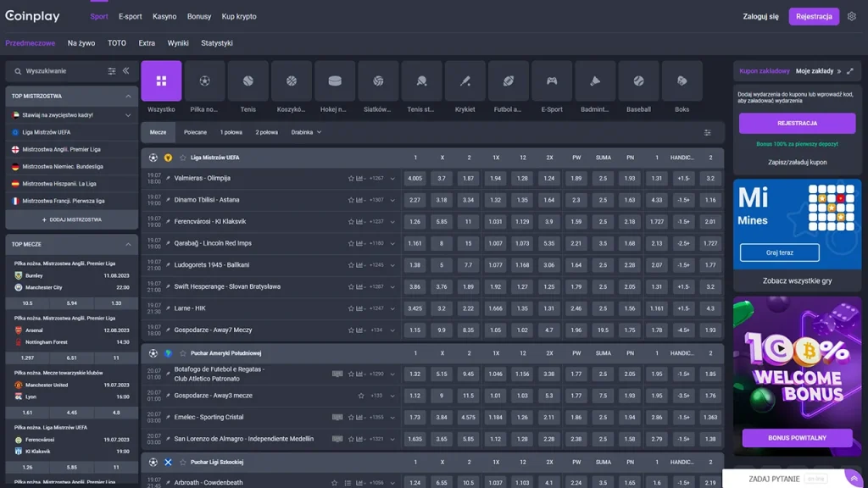Viewport: 868px width, 488px height.
Task: Favorite the Dinamo Tbilisi - Astana match star
Action: click(x=351, y=200)
